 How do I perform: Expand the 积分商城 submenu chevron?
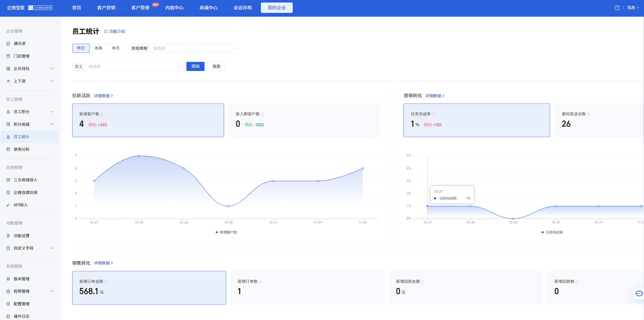(52, 124)
